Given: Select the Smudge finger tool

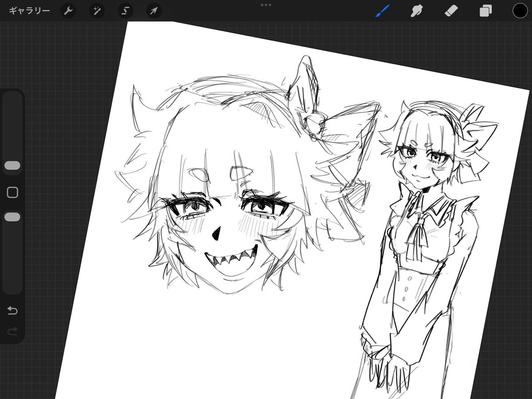Looking at the screenshot, I should click(x=416, y=11).
